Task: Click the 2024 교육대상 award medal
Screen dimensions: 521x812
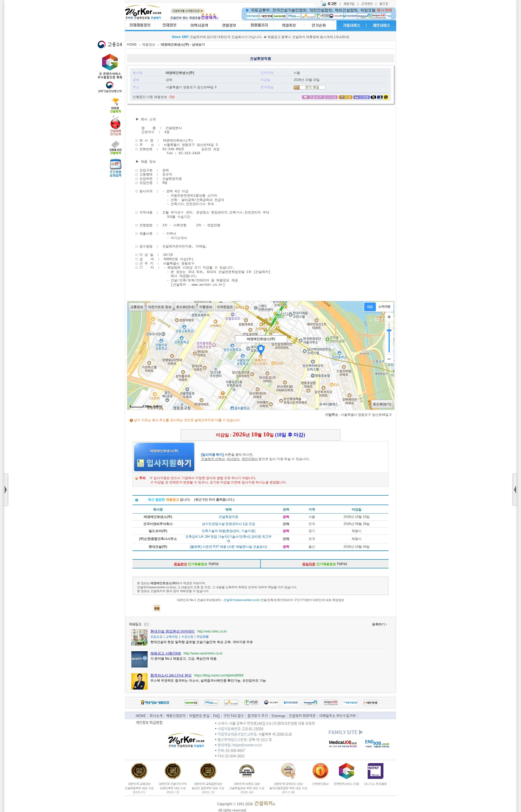Action: coord(139,771)
